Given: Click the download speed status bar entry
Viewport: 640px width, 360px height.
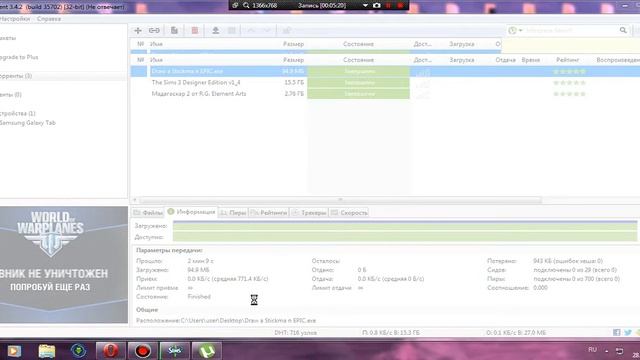Looking at the screenshot, I should pyautogui.click(x=391, y=333).
